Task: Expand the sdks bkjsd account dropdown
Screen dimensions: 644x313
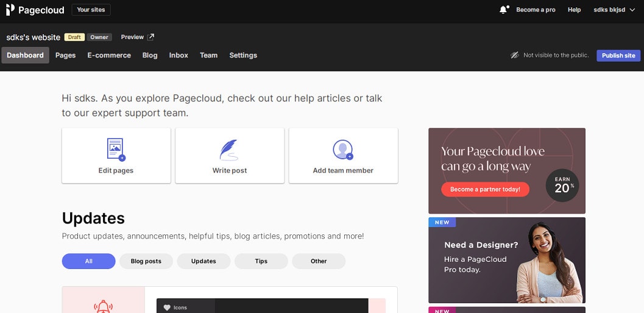Action: [614, 10]
